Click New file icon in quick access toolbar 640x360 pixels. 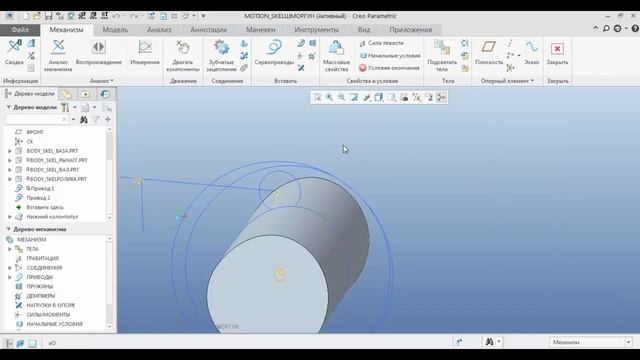(x=26, y=16)
